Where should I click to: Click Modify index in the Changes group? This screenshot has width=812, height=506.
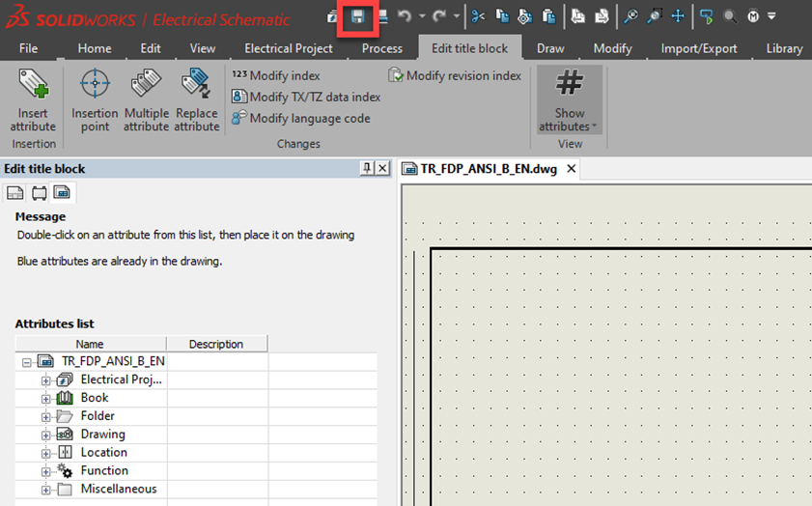276,75
